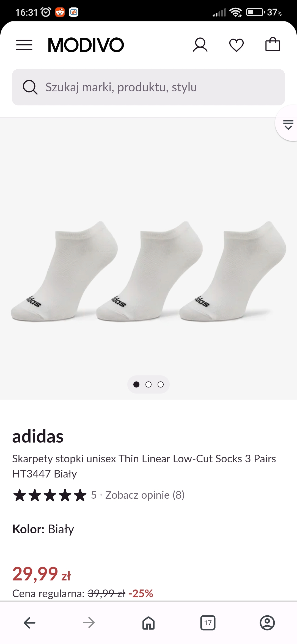This screenshot has width=297, height=644.
Task: Open browser profile avatar icon
Action: [x=267, y=623]
